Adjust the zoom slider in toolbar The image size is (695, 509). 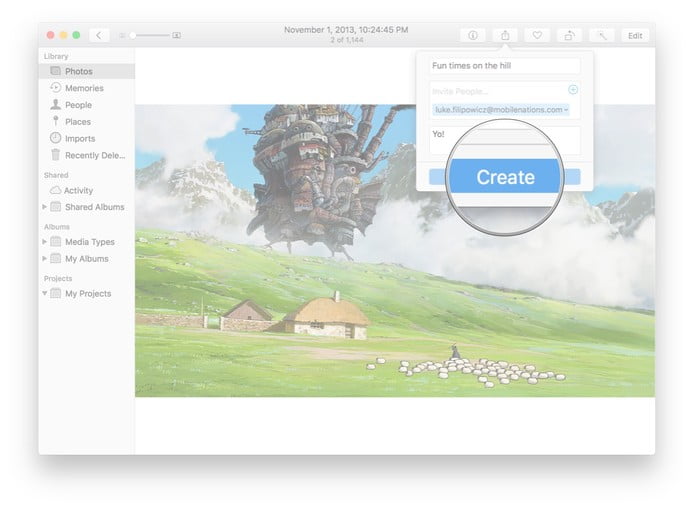(151, 35)
